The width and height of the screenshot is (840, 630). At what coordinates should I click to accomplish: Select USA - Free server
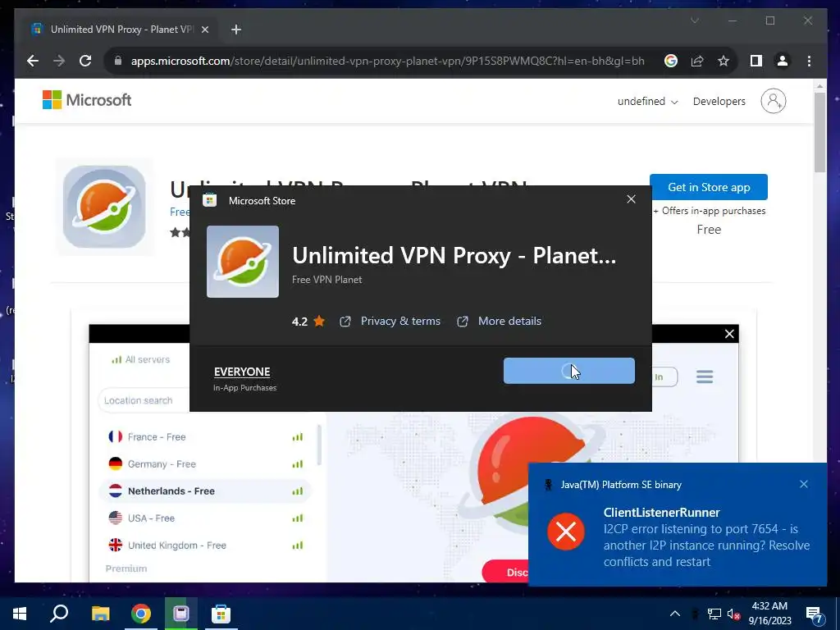click(206, 518)
